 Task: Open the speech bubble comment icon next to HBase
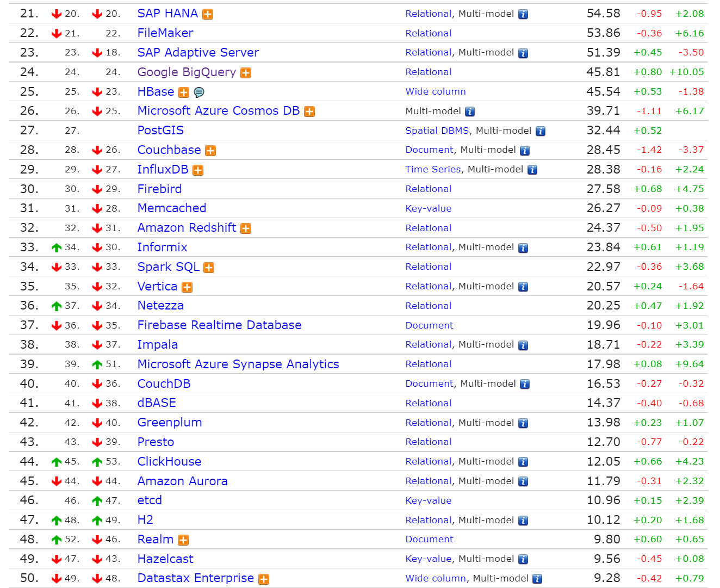199,92
